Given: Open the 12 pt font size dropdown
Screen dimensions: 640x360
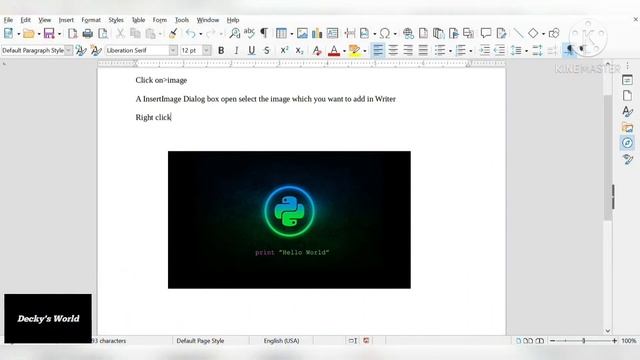Looking at the screenshot, I should (x=207, y=50).
